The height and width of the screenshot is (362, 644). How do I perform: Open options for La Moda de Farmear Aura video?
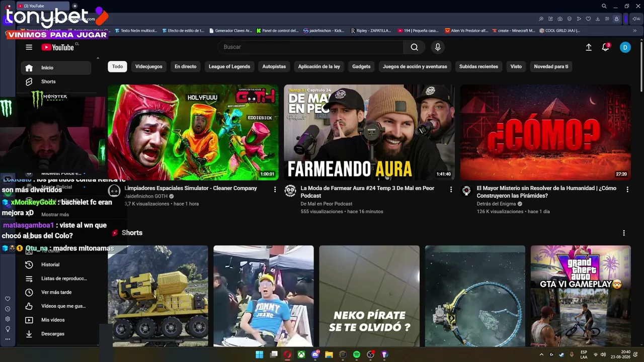(451, 190)
